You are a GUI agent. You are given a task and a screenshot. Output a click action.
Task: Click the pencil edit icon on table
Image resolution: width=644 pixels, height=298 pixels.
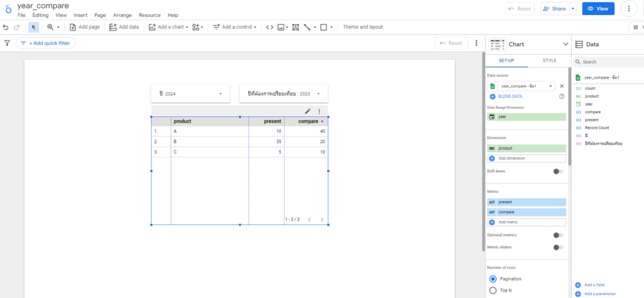pyautogui.click(x=308, y=111)
